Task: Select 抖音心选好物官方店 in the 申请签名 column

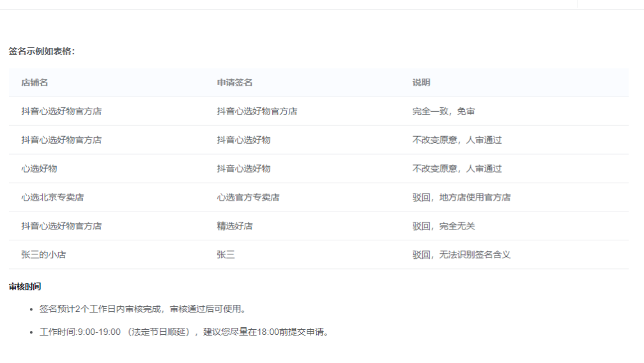Action: coord(257,111)
